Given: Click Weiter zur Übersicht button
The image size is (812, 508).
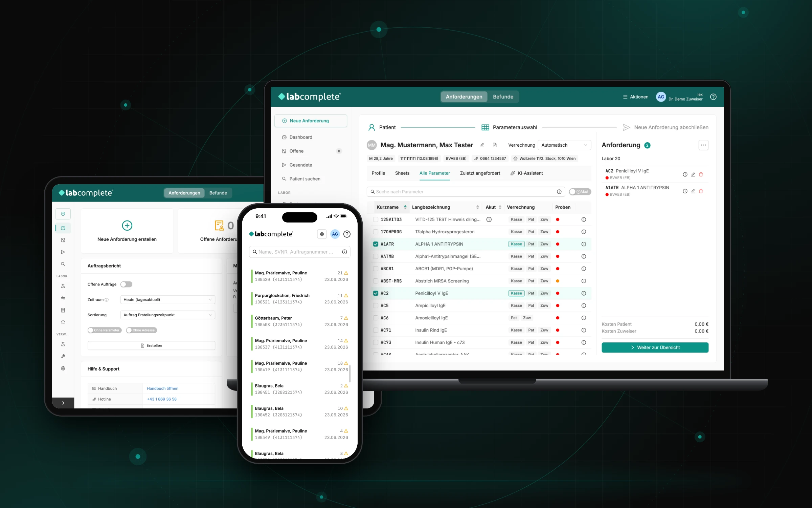Looking at the screenshot, I should tap(655, 347).
